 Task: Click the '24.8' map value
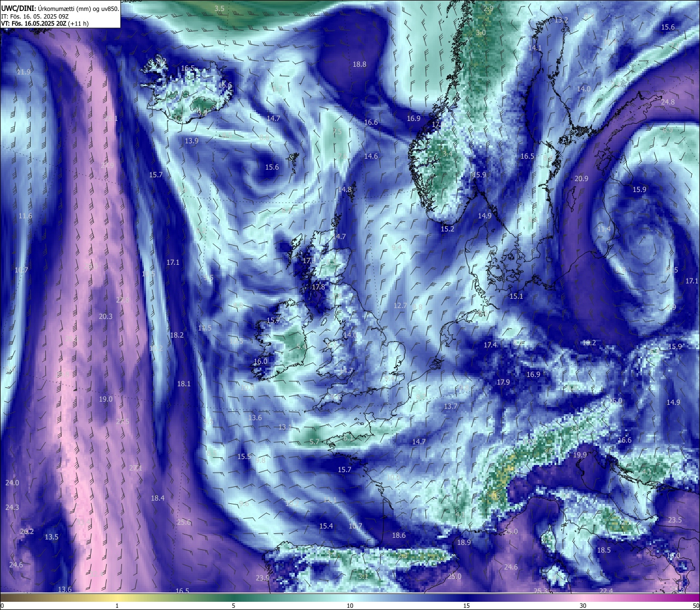point(668,102)
